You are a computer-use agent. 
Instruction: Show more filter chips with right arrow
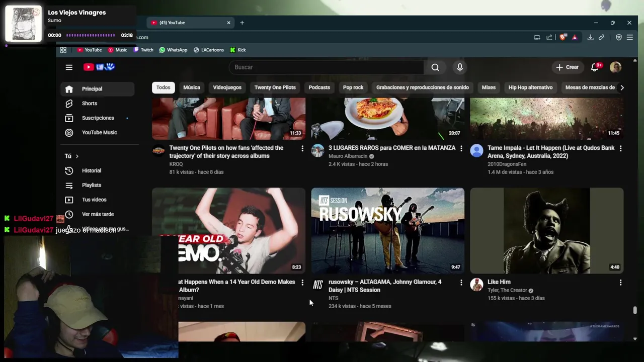pyautogui.click(x=622, y=87)
